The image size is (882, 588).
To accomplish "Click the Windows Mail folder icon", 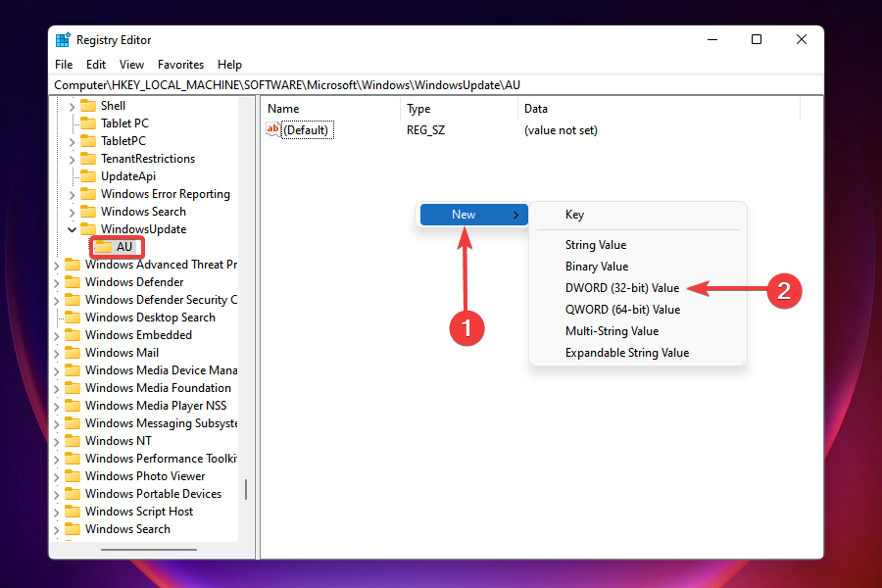I will 73,353.
